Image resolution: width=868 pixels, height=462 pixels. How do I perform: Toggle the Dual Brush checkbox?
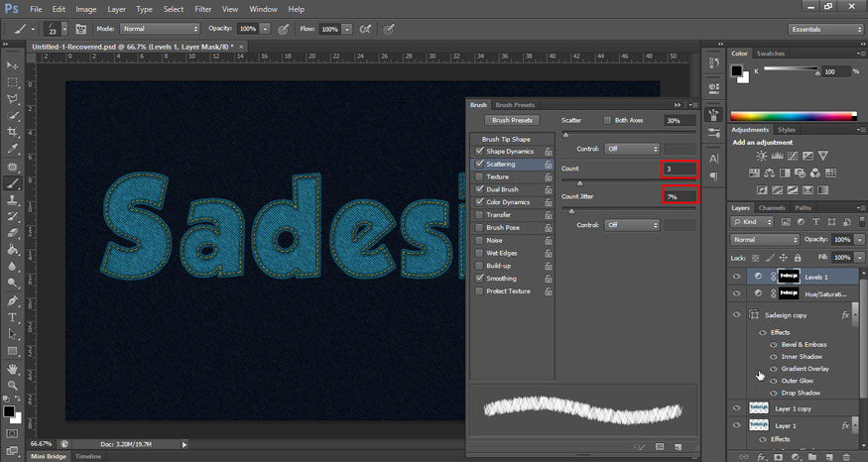pyautogui.click(x=479, y=189)
